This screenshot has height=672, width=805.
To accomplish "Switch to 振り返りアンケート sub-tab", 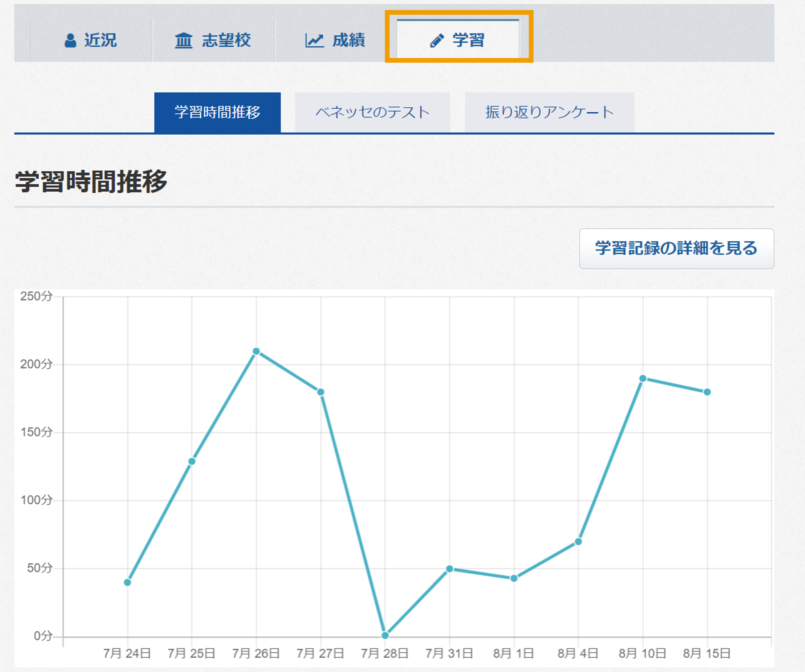I will coord(549,112).
